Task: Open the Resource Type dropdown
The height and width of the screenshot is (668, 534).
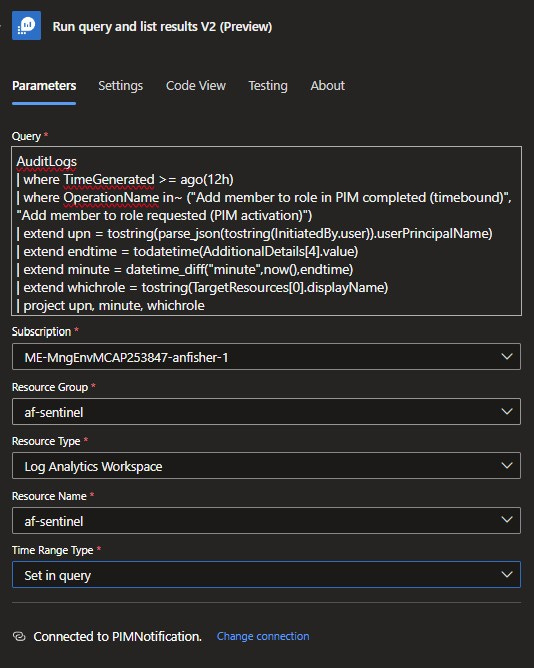Action: 266,466
